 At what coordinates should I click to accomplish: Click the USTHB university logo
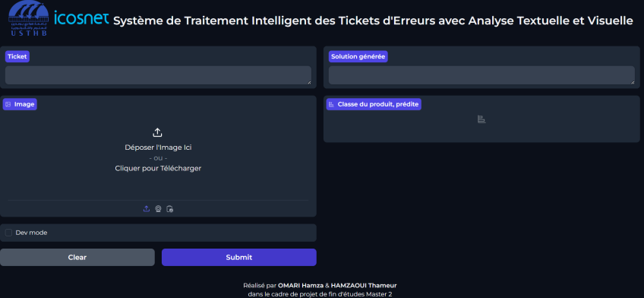[x=28, y=18]
